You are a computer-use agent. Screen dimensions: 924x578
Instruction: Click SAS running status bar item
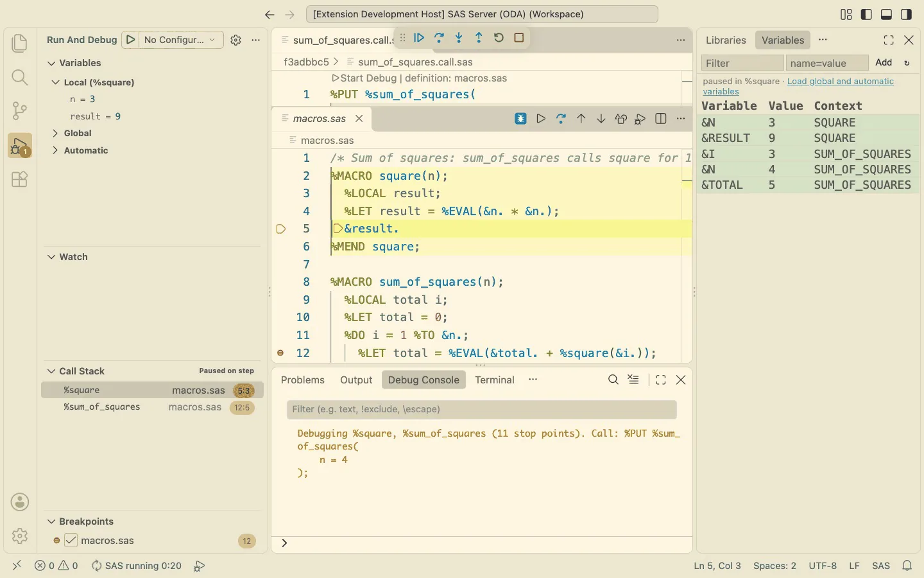pyautogui.click(x=136, y=566)
